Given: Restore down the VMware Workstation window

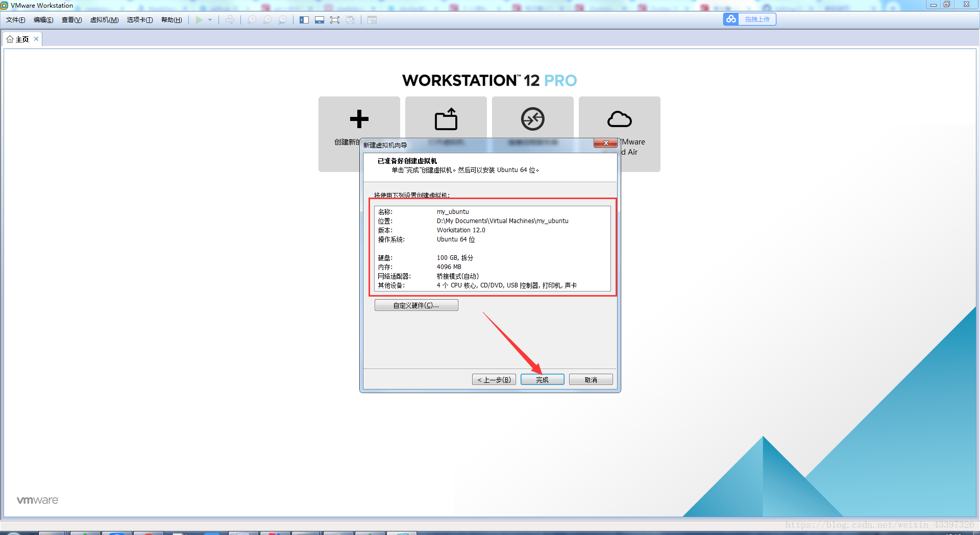Looking at the screenshot, I should point(947,5).
